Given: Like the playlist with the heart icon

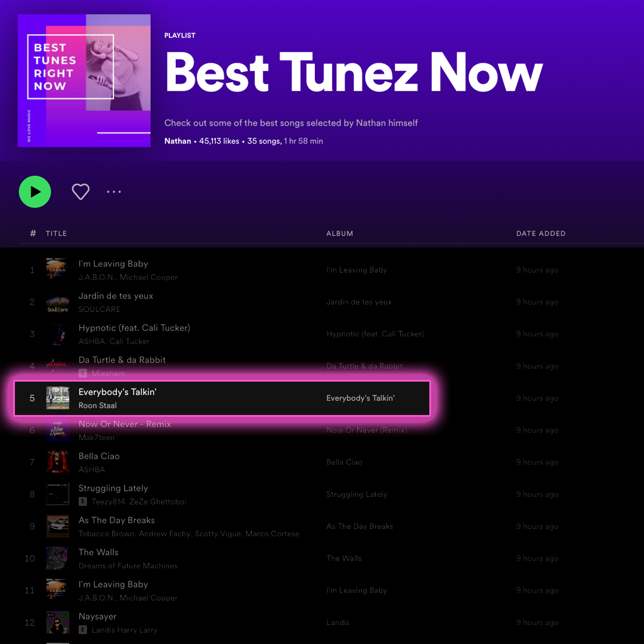Looking at the screenshot, I should click(x=80, y=192).
